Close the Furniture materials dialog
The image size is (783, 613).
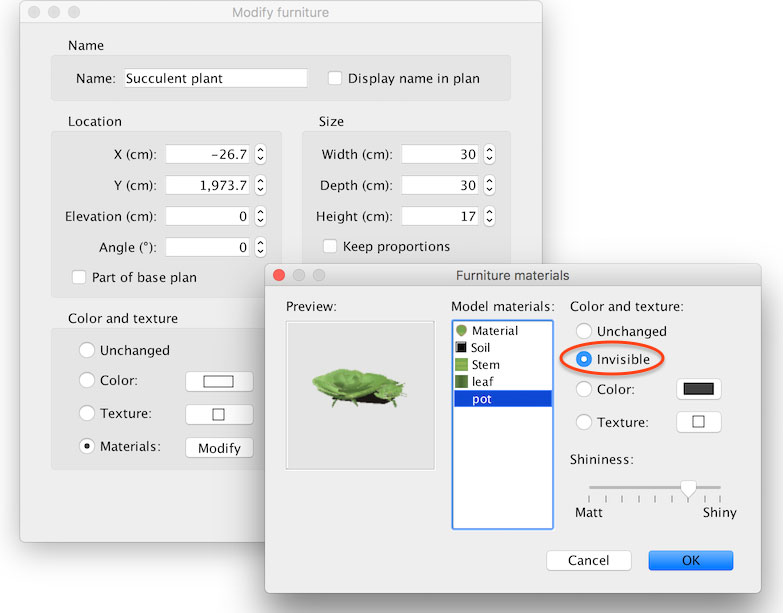pos(279,275)
